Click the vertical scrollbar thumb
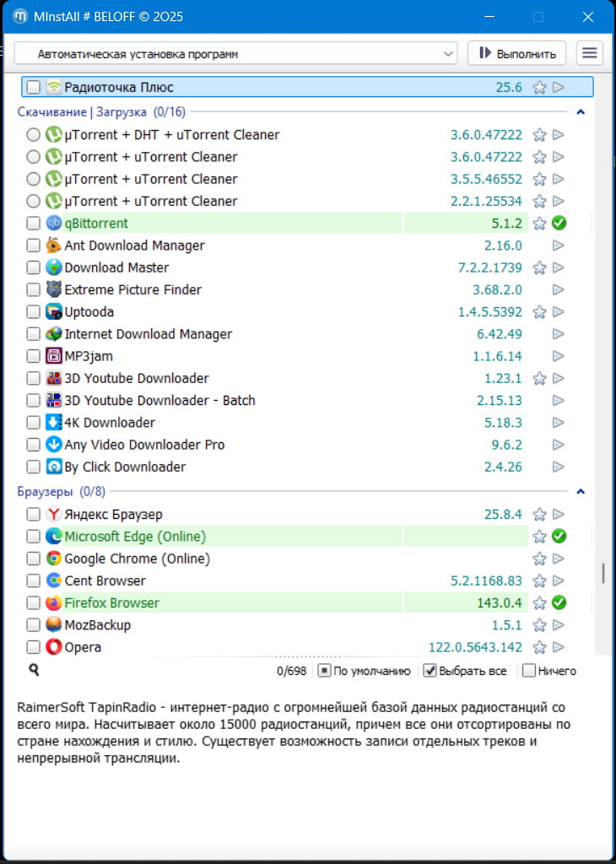This screenshot has width=616, height=864. 602,574
